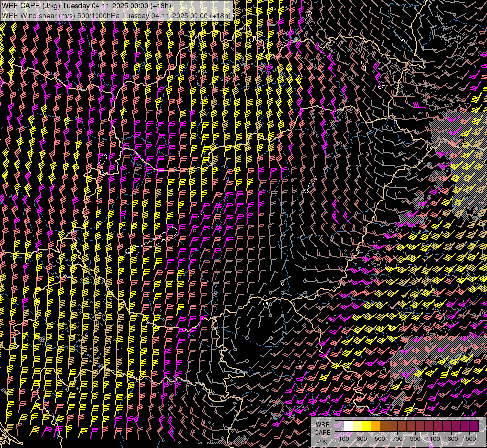Choose the orange swatch in the CAPE legend
The image size is (487, 448).
coord(375,426)
